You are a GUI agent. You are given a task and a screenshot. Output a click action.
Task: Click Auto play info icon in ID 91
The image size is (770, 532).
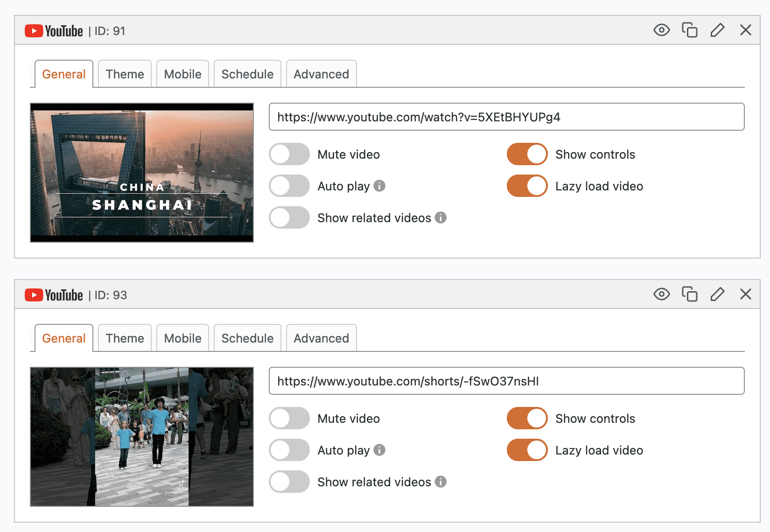click(x=379, y=186)
